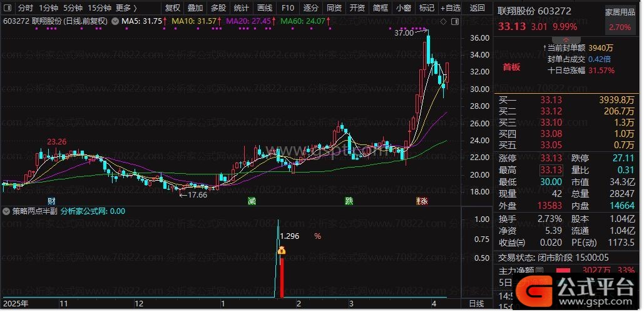The image size is (644, 312).
Task: Click the green 跌 marker icon
Action: 348,201
